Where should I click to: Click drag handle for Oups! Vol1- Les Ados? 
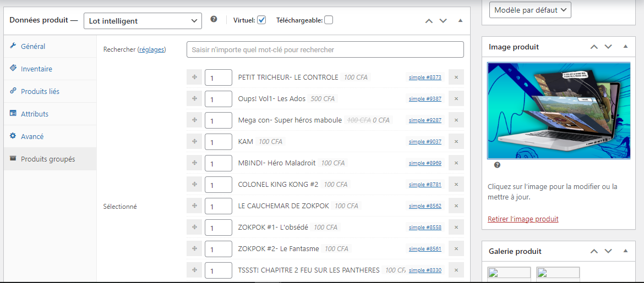(x=194, y=99)
